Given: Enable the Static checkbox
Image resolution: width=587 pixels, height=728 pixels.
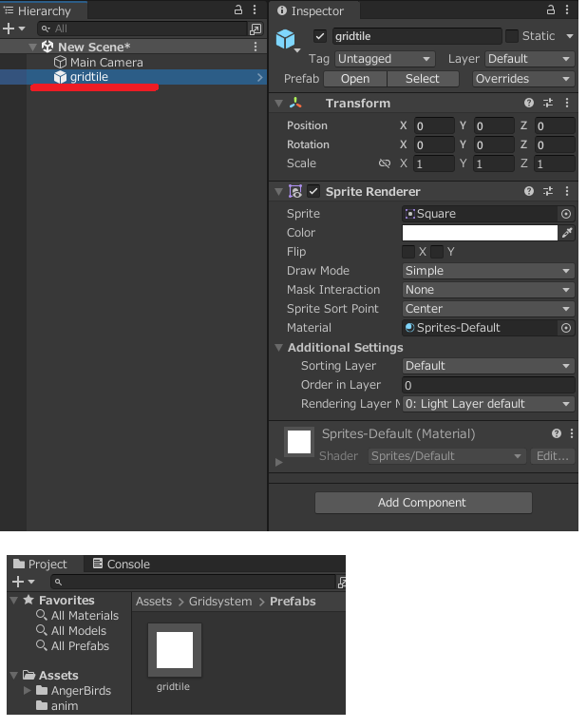Looking at the screenshot, I should tap(511, 36).
